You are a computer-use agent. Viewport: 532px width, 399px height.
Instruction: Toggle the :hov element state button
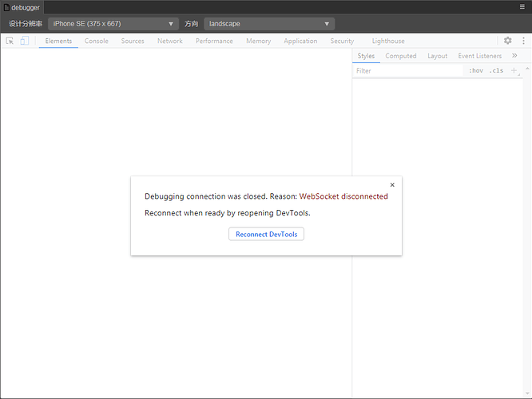pyautogui.click(x=476, y=70)
